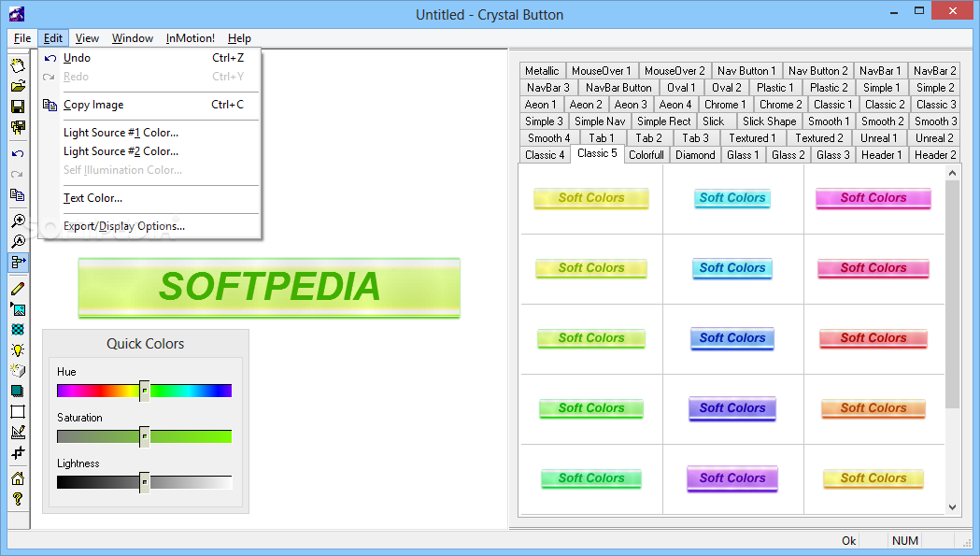
Task: Open the image picture options icon
Action: pos(18,309)
